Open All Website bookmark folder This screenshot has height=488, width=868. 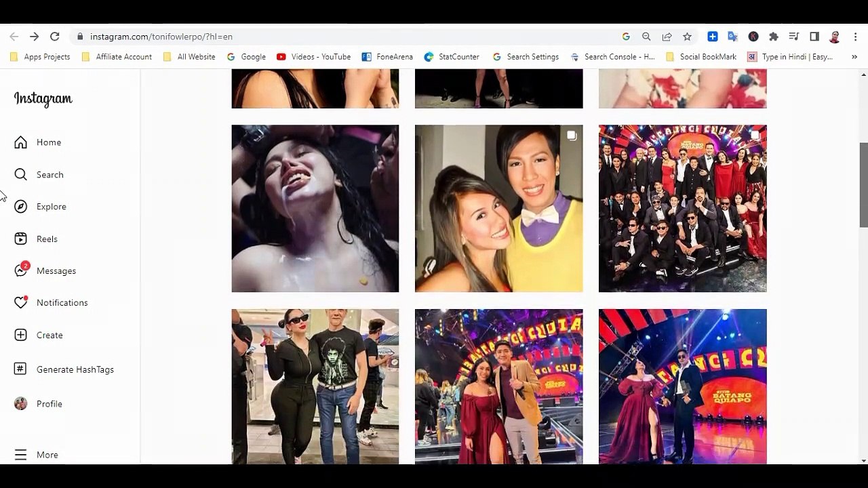189,57
